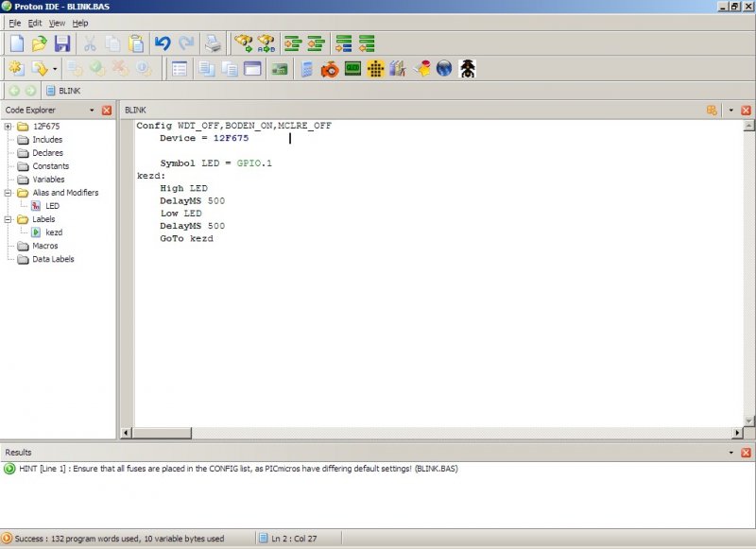Click the orange editor split icon near the close button
The height and width of the screenshot is (549, 756).
coord(712,111)
